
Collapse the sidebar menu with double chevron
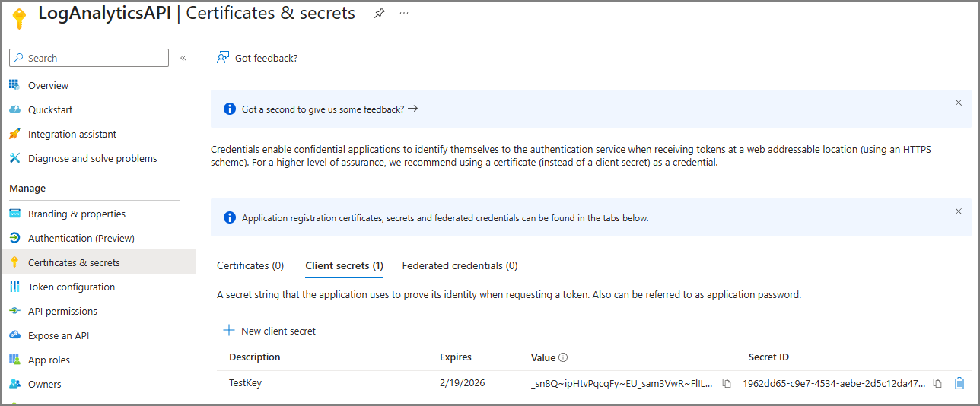183,58
